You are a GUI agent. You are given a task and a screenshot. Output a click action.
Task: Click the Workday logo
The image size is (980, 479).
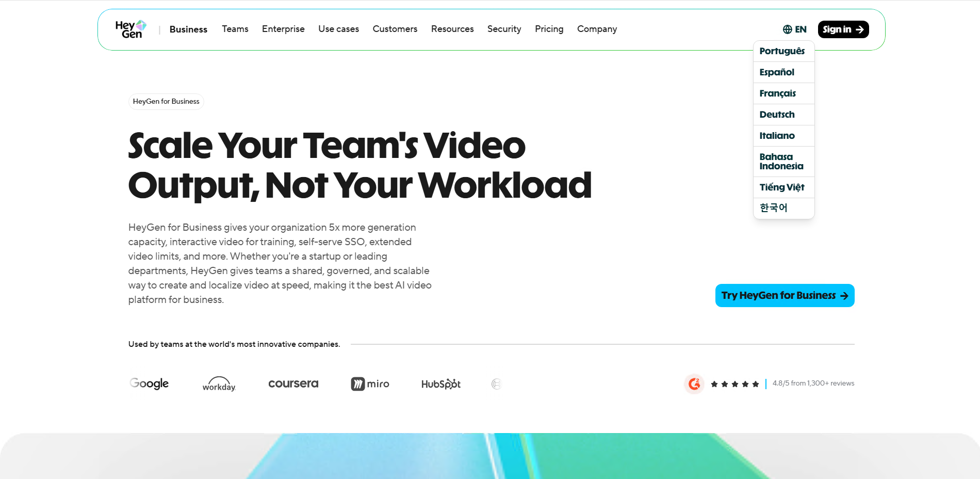pyautogui.click(x=219, y=384)
